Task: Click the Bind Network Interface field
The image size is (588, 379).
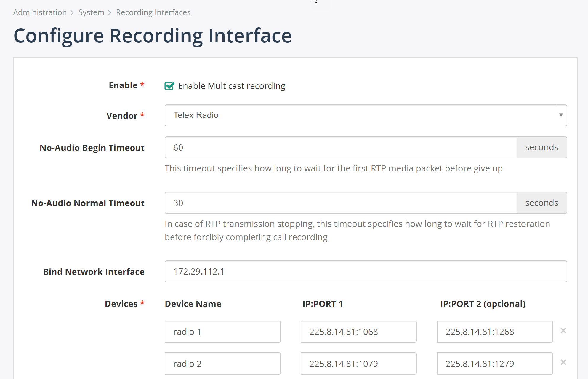Action: click(x=366, y=271)
